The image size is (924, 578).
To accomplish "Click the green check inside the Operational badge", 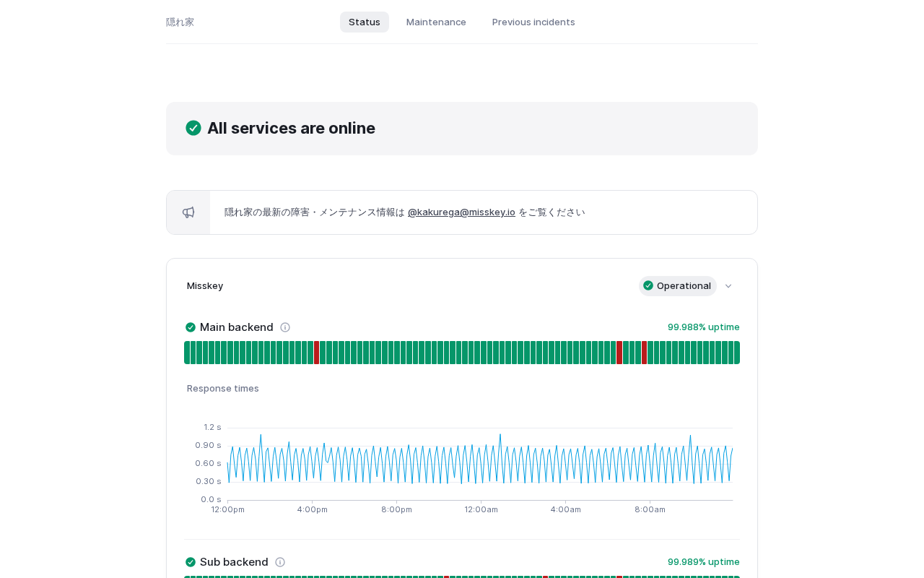I will [648, 285].
